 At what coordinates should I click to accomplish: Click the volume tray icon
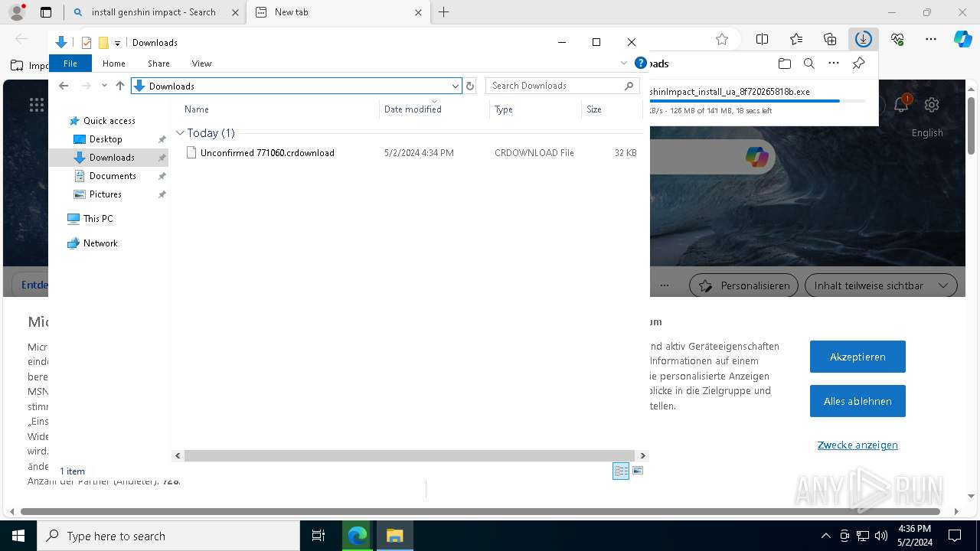point(881,536)
